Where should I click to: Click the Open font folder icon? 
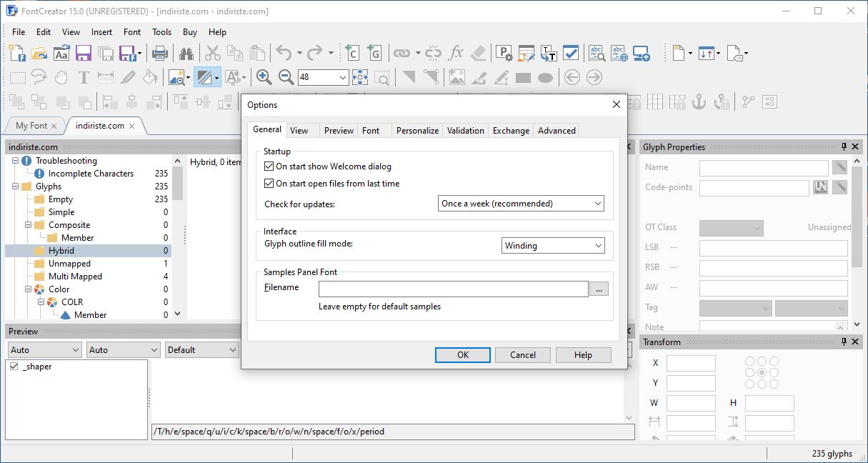[39, 53]
